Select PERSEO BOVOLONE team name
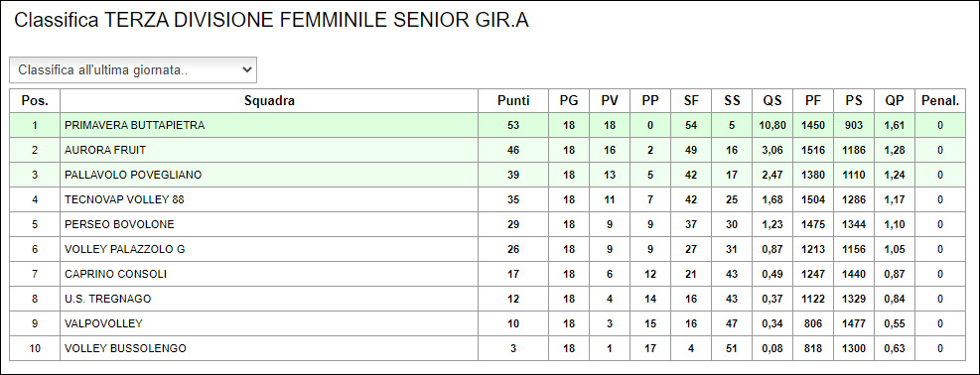 (x=119, y=224)
